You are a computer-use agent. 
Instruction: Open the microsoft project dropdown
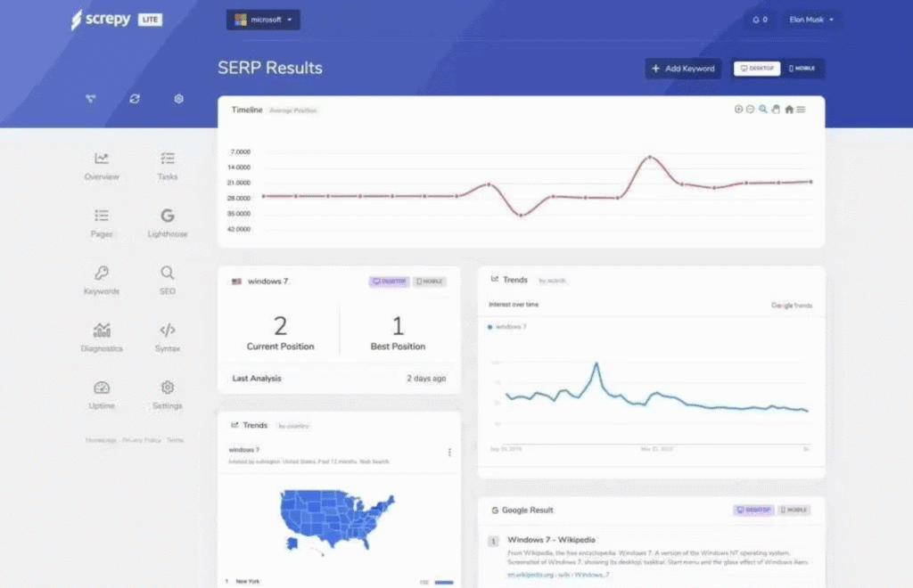pos(263,20)
